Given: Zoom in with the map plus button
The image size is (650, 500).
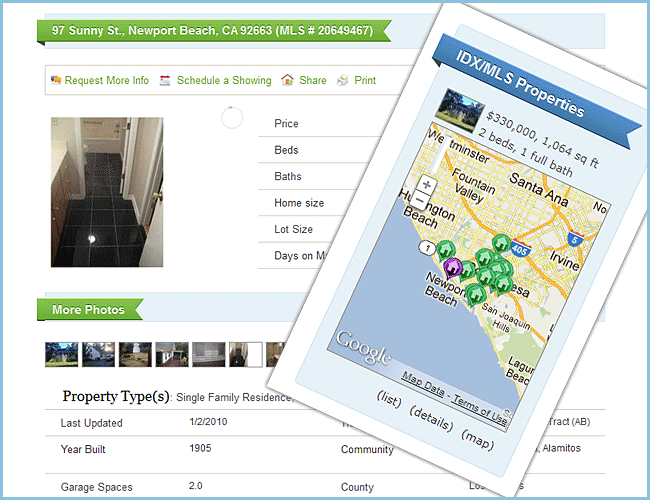Looking at the screenshot, I should (x=427, y=185).
